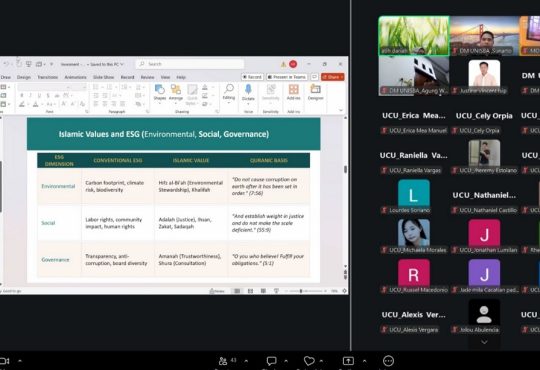Screen dimensions: 540x370
Task: Open the View tab
Action: pyautogui.click(x=165, y=77)
